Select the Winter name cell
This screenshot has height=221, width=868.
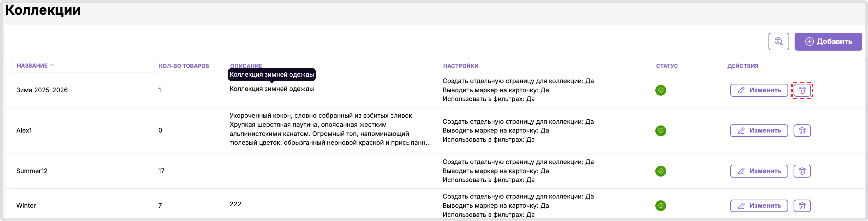(x=26, y=206)
